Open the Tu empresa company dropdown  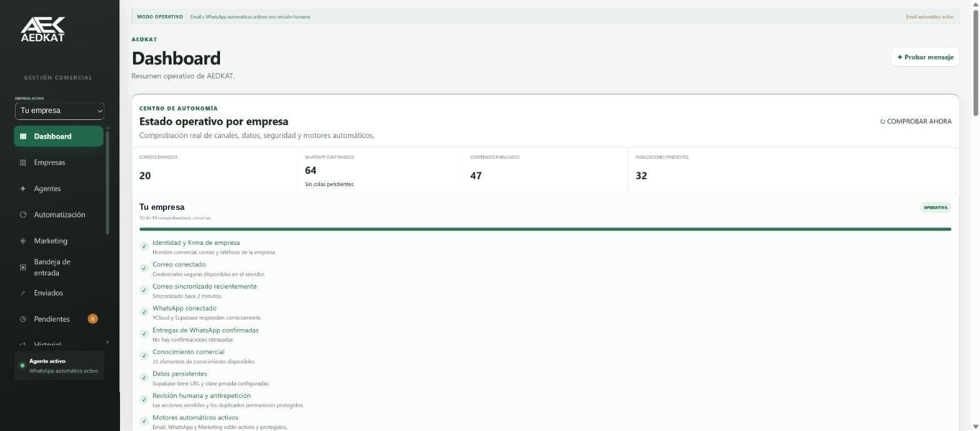click(59, 111)
